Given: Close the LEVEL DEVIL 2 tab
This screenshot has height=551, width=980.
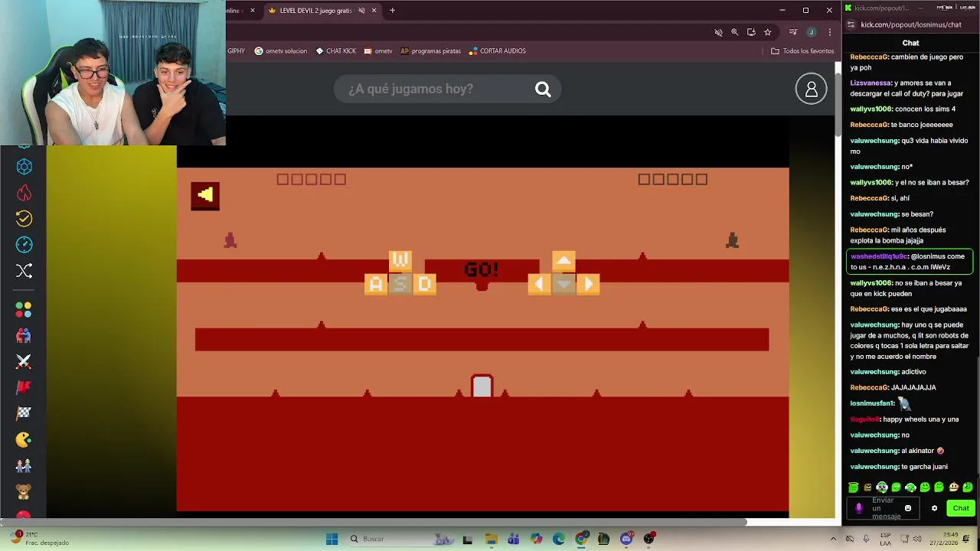Looking at the screenshot, I should (x=374, y=11).
